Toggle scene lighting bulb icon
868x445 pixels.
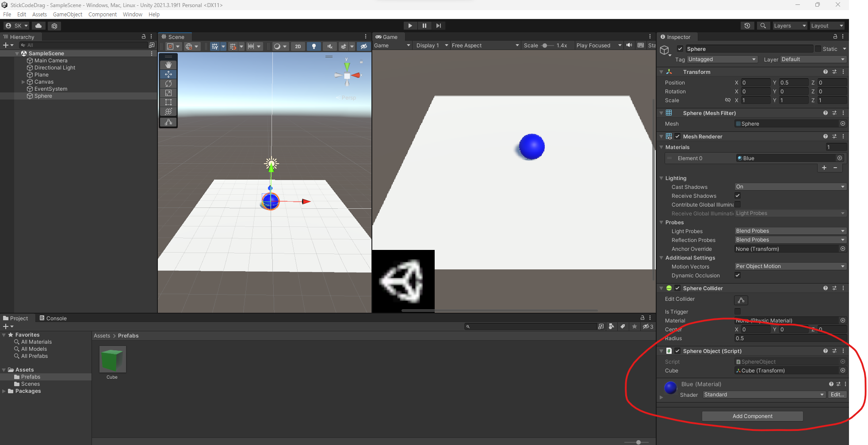tap(314, 46)
